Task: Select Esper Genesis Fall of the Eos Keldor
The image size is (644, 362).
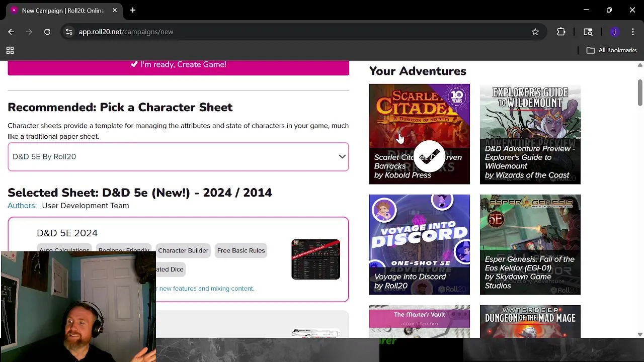Action: [530, 244]
